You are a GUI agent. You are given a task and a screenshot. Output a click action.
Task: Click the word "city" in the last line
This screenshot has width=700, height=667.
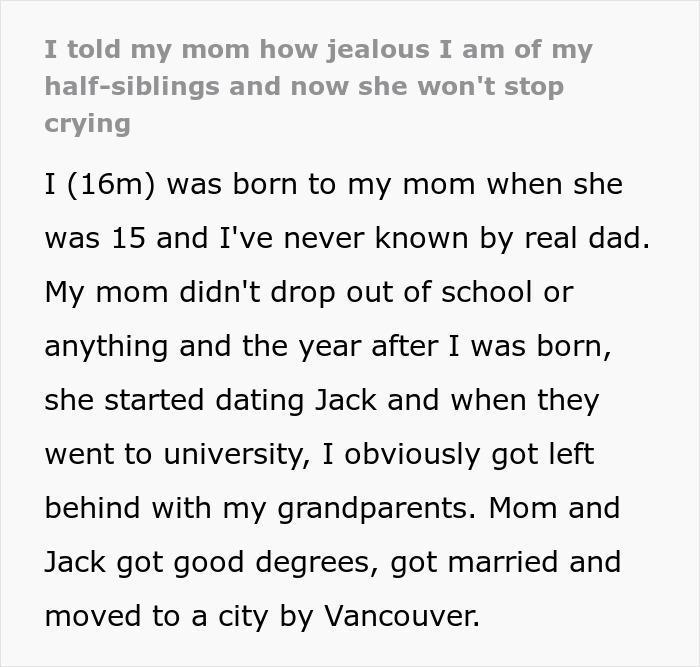click(243, 617)
